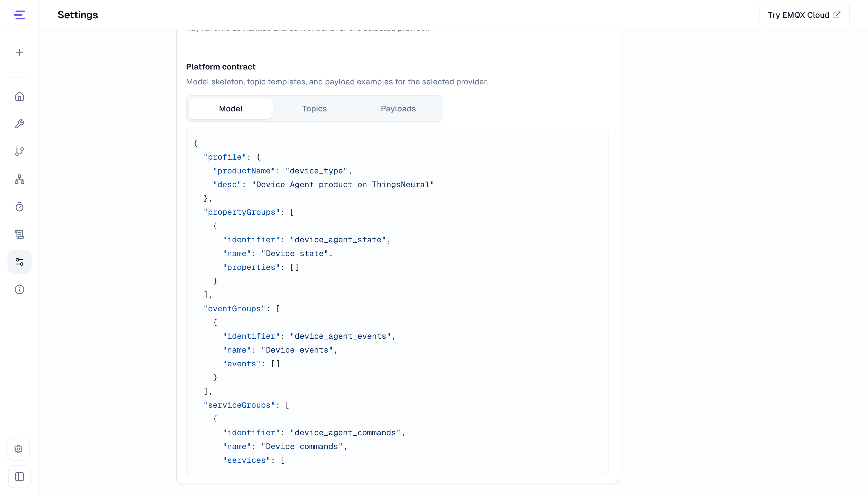
Task: Click the "device_type" value
Action: (316, 171)
